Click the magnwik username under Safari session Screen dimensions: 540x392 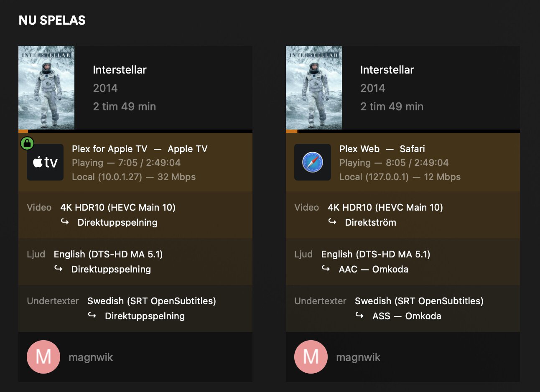pyautogui.click(x=358, y=357)
